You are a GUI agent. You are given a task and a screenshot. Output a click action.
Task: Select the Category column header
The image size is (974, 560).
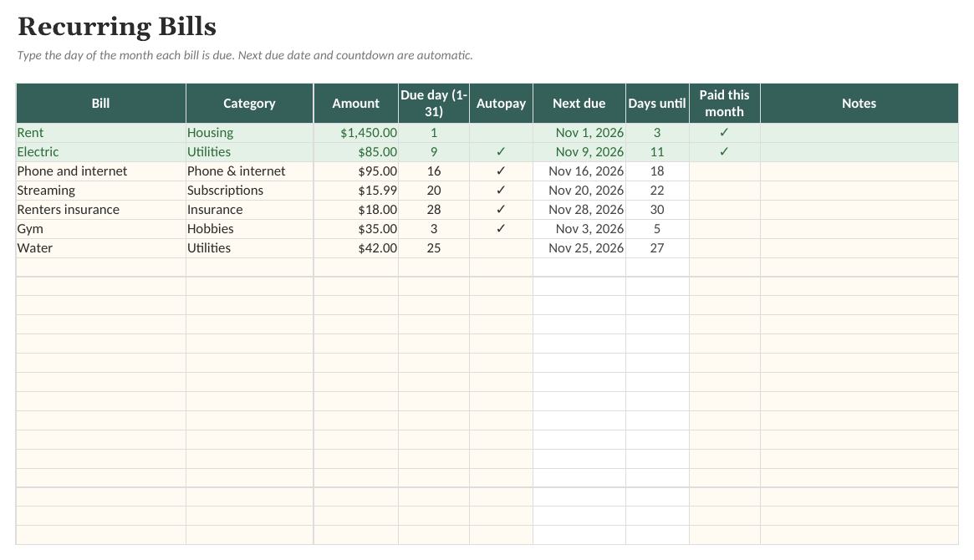(249, 104)
